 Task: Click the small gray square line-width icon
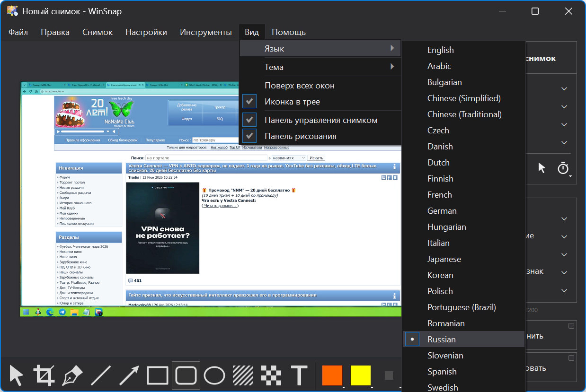389,375
